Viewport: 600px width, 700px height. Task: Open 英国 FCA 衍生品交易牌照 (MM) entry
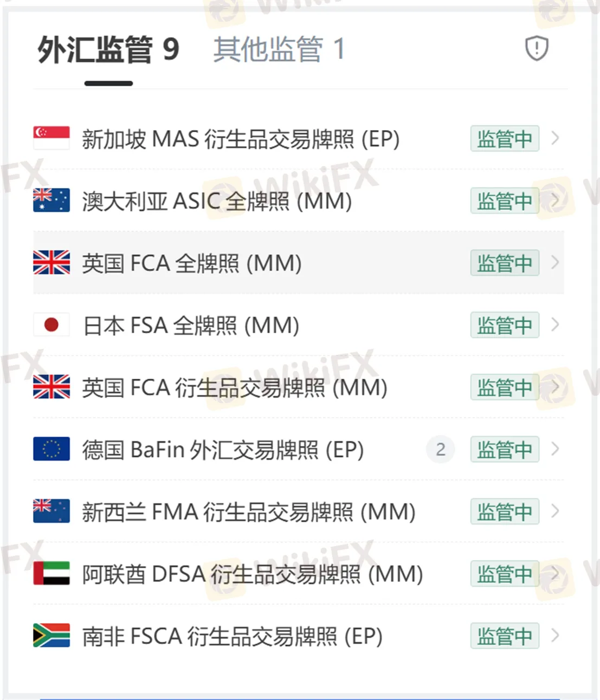[x=234, y=388]
